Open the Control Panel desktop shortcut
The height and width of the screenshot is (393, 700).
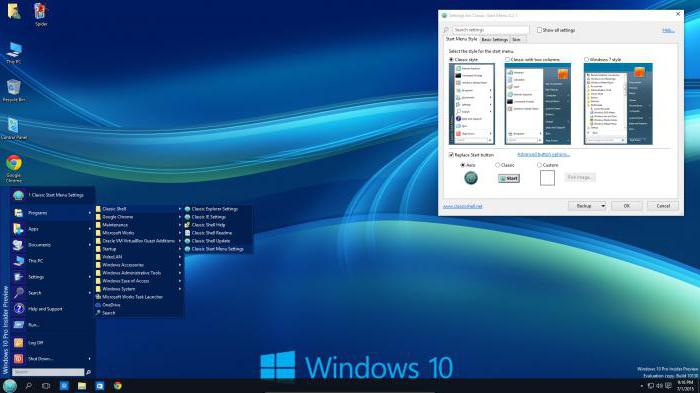(14, 129)
